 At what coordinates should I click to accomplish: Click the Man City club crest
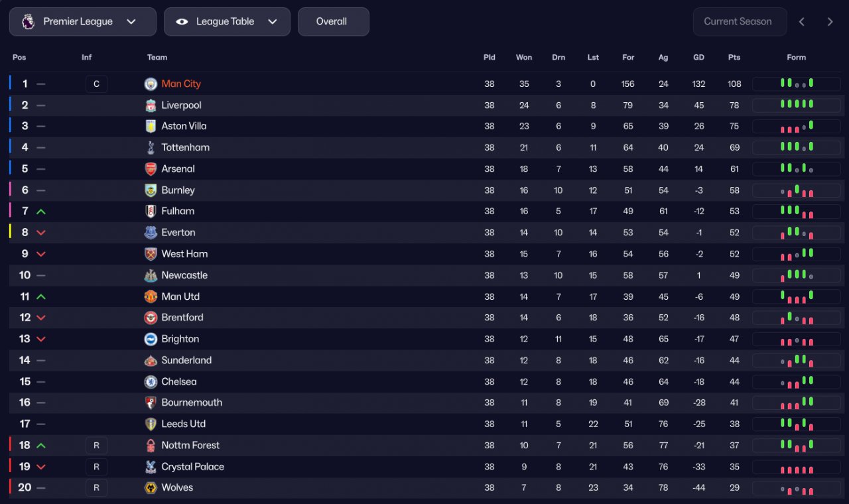click(x=151, y=84)
